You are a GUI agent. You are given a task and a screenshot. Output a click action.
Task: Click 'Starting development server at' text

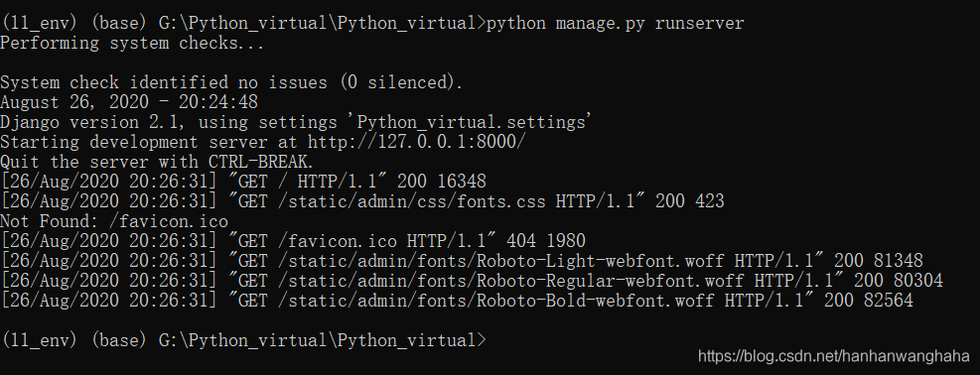tap(151, 142)
